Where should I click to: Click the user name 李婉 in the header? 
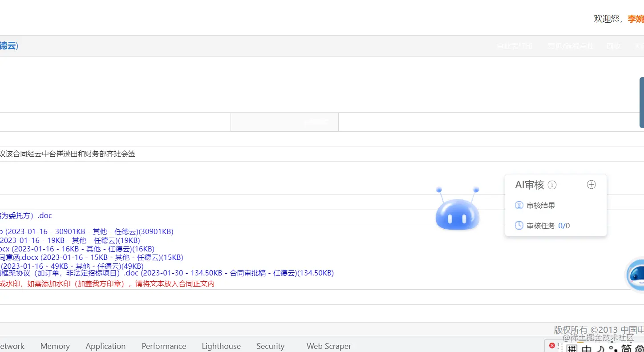[636, 19]
